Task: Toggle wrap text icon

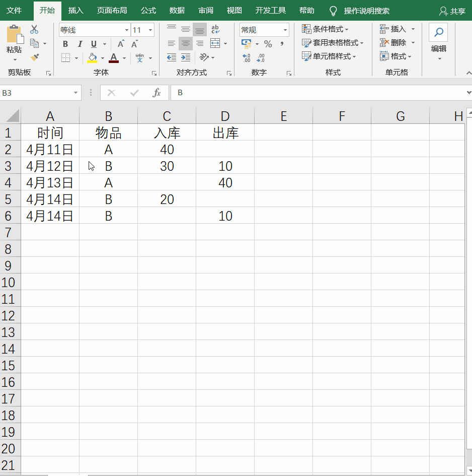Action: click(x=215, y=29)
